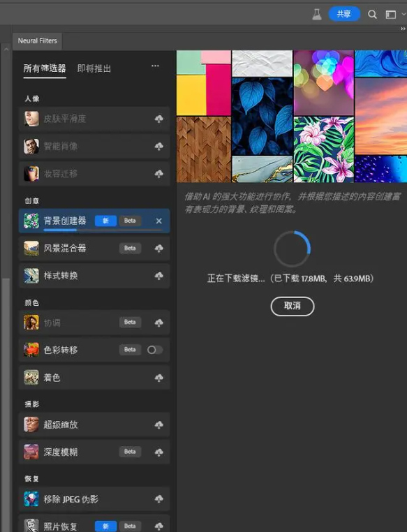
Task: Download the 协调 filter cloud icon
Action: (x=158, y=323)
